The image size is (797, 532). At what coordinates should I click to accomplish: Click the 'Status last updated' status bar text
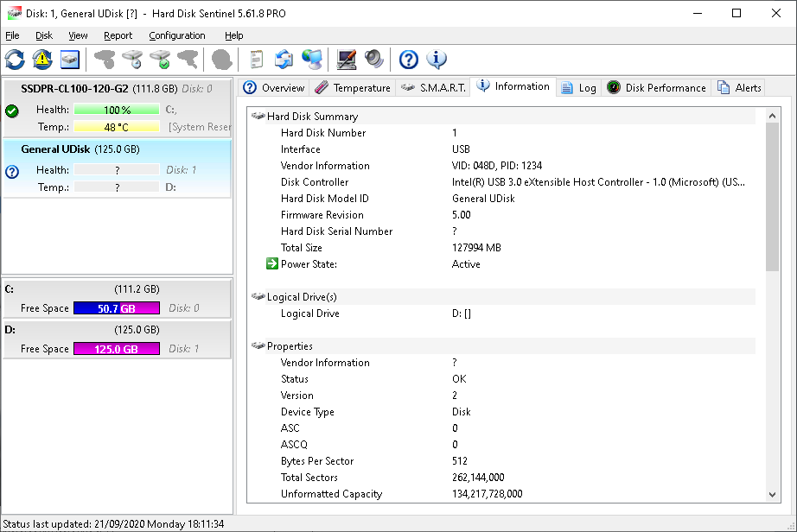[x=113, y=524]
